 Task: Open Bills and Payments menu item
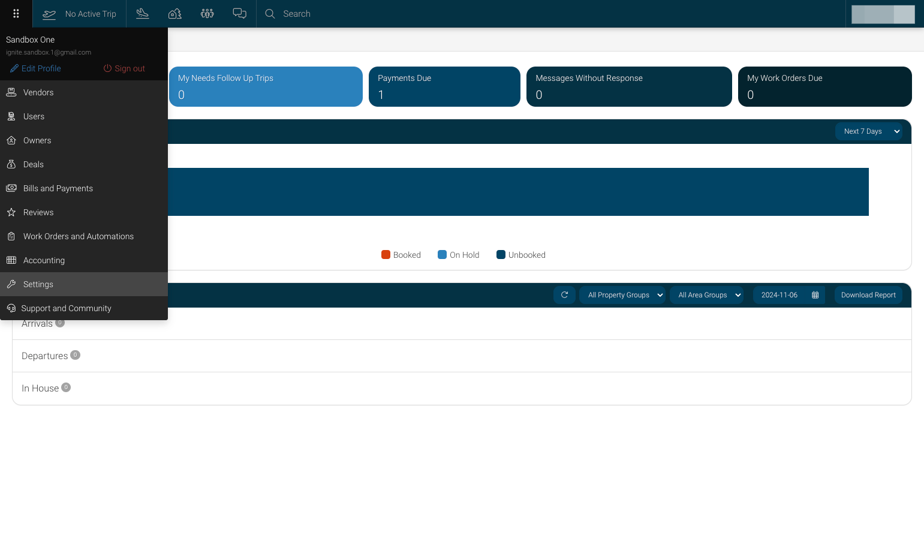tap(84, 188)
